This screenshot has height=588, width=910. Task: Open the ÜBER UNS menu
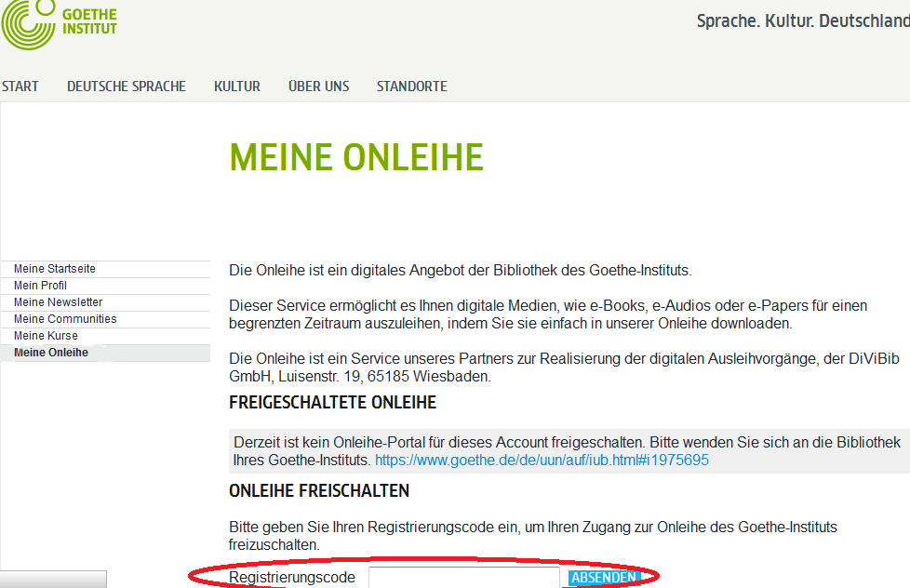[318, 87]
